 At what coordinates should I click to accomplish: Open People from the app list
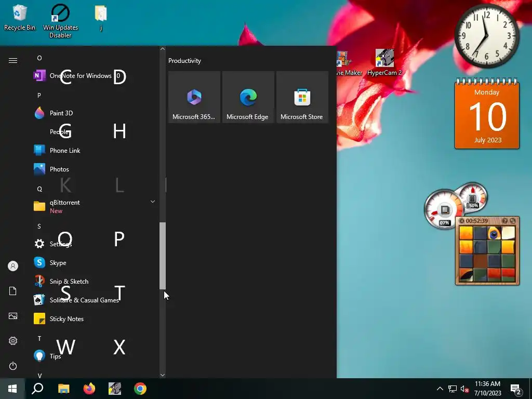pos(95,131)
